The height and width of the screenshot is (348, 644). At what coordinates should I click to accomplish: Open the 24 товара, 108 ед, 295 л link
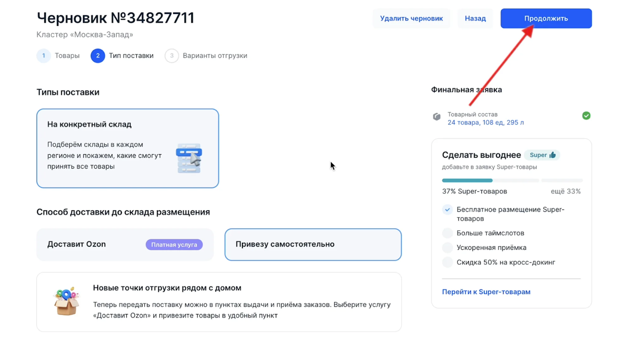[x=486, y=122]
